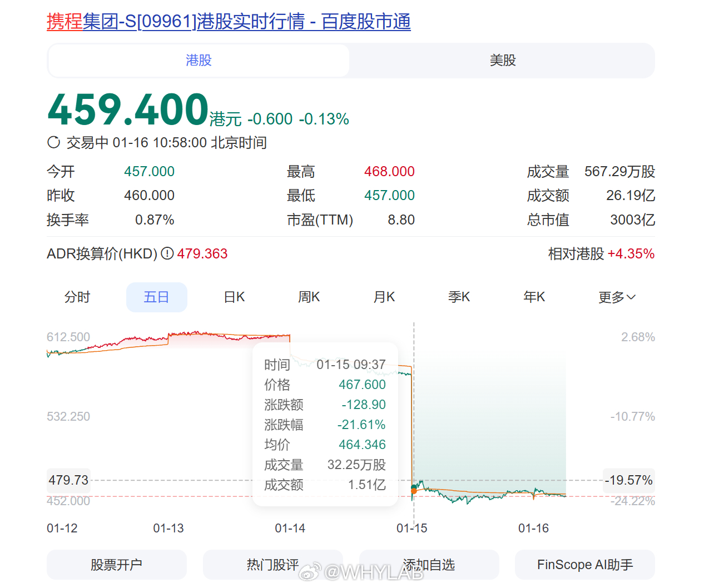Click the 成交额 value 26.19亿
This screenshot has width=724, height=588.
(631, 196)
